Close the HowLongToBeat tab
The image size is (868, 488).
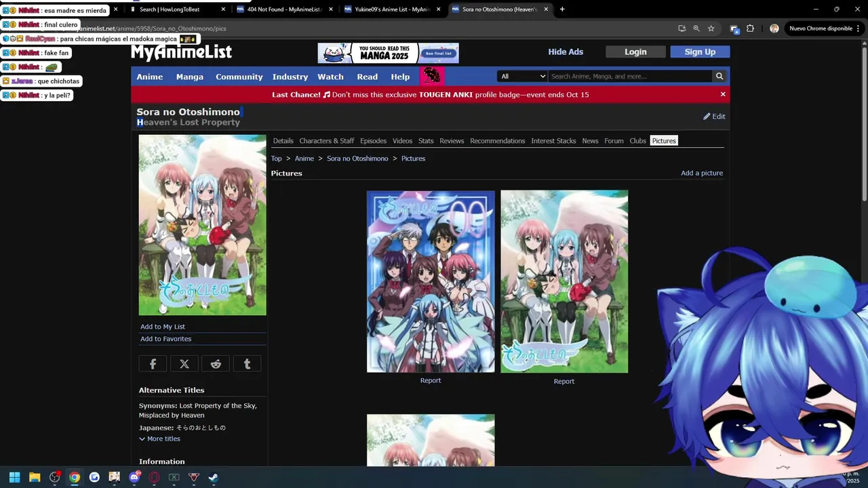[x=223, y=9]
